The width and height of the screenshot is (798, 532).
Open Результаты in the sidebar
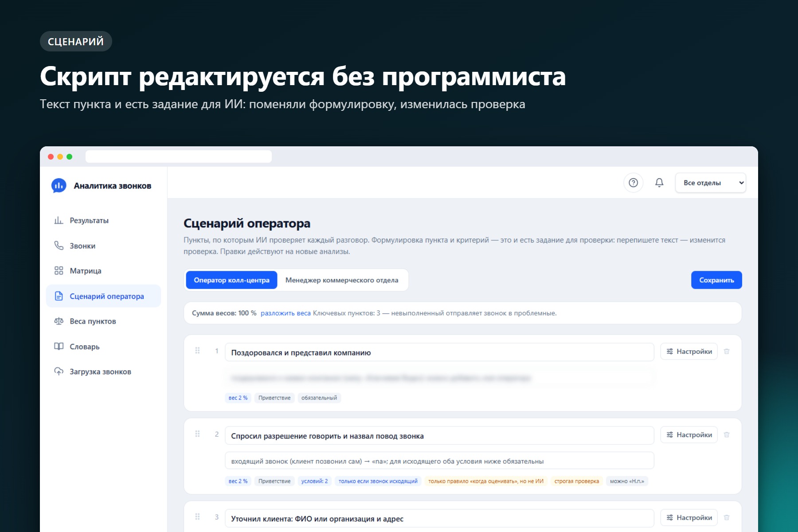(103, 220)
